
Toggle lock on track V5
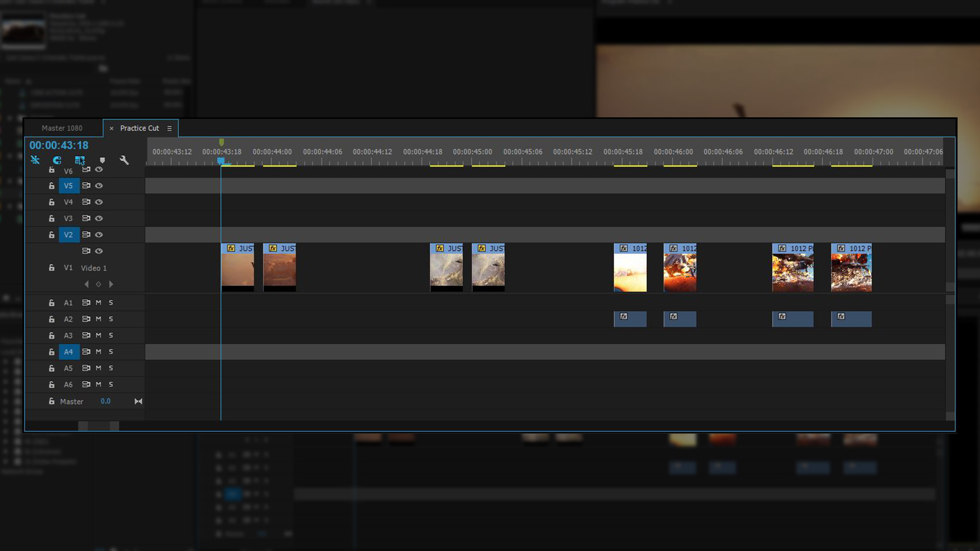pos(52,186)
